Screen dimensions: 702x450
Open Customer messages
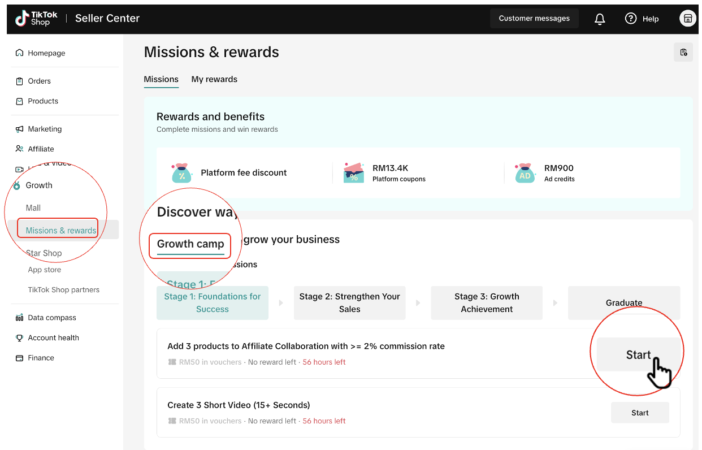(534, 18)
